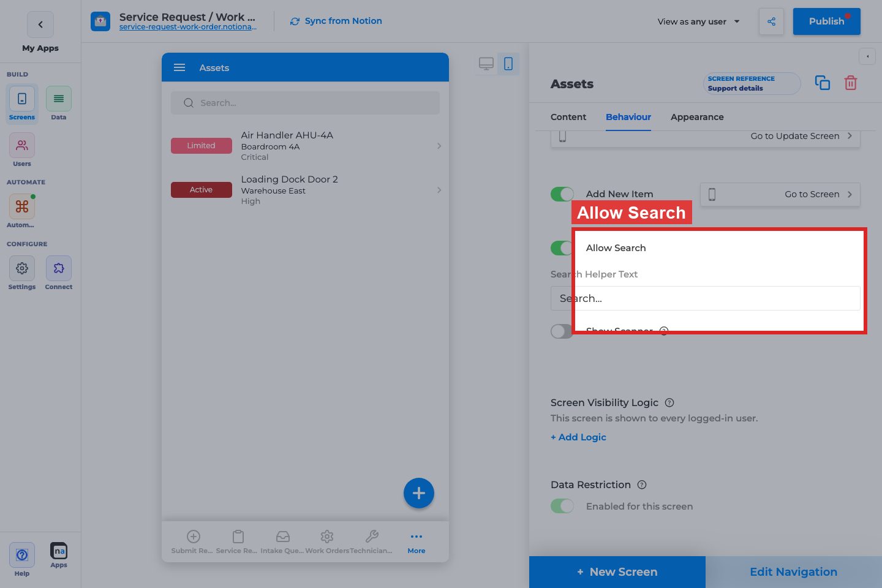Screen dimensions: 882x588
Task: Click the Edit Navigation button
Action: tap(794, 572)
